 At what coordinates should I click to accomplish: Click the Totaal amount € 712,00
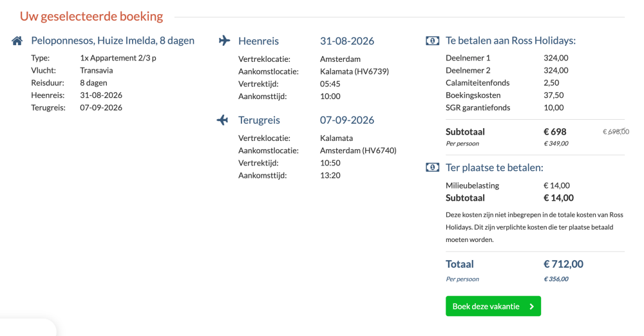tap(563, 264)
